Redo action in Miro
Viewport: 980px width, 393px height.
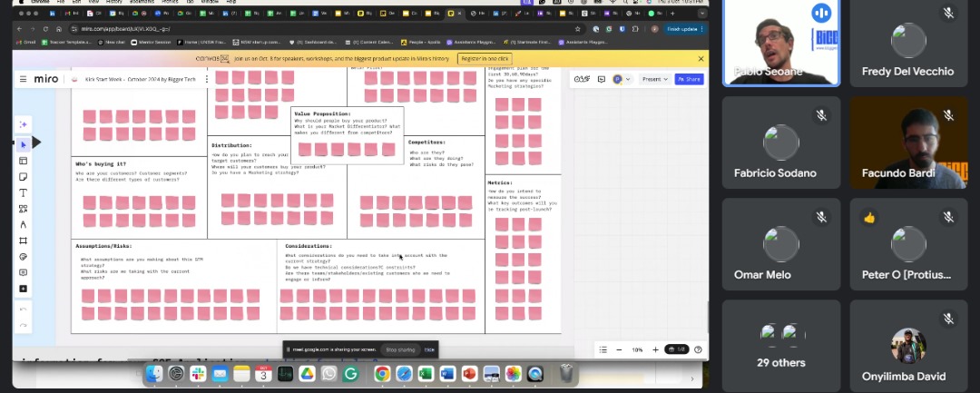23,325
